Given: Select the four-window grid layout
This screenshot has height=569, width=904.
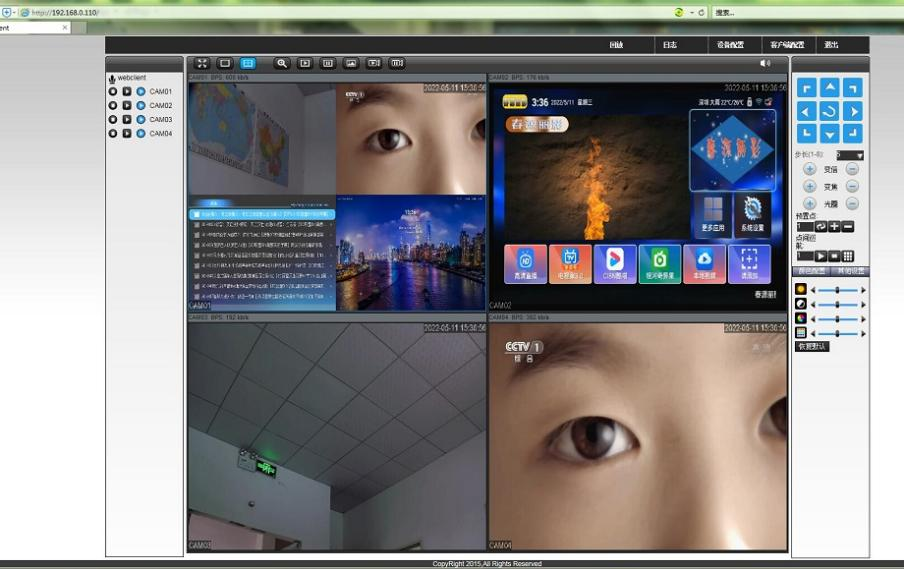Looking at the screenshot, I should tap(248, 63).
